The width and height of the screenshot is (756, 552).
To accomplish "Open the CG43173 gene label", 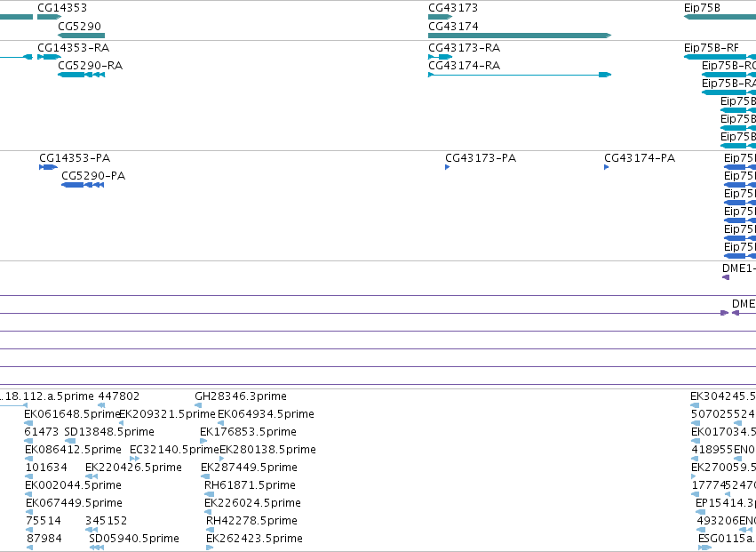I will pyautogui.click(x=453, y=8).
